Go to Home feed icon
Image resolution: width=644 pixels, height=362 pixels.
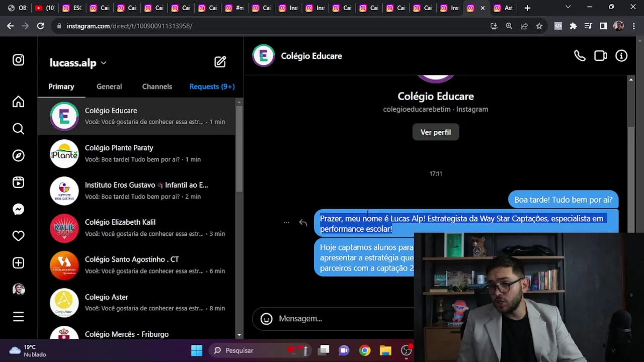19,102
